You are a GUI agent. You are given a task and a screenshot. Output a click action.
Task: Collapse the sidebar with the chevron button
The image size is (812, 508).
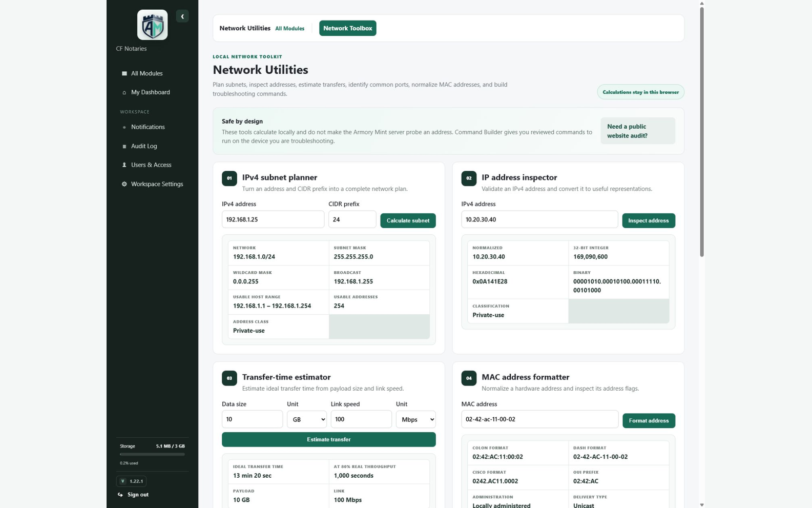coord(182,16)
